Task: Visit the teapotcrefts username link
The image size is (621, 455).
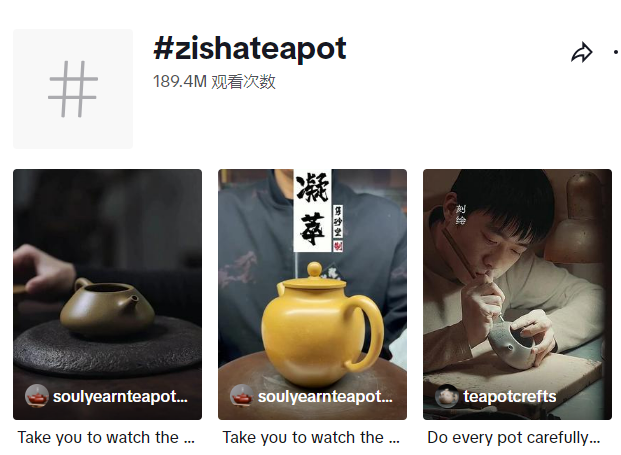Action: [x=510, y=396]
